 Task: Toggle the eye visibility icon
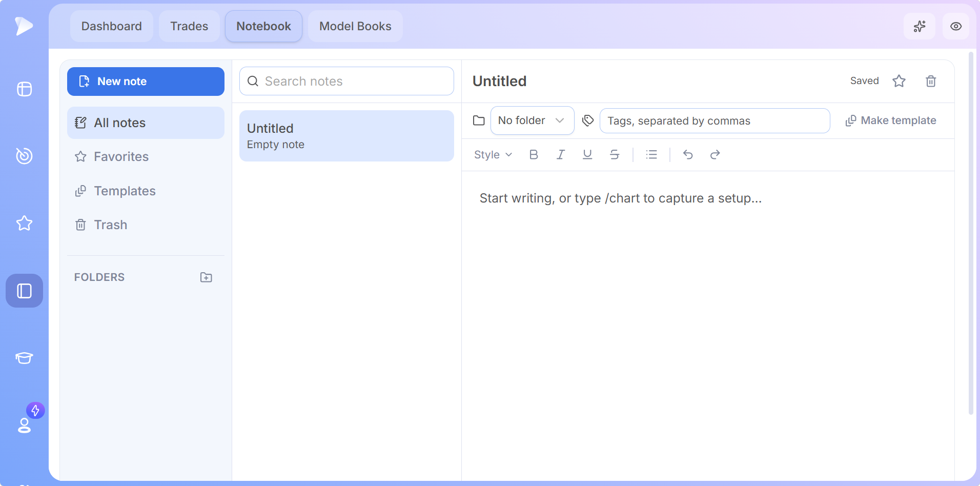[956, 26]
